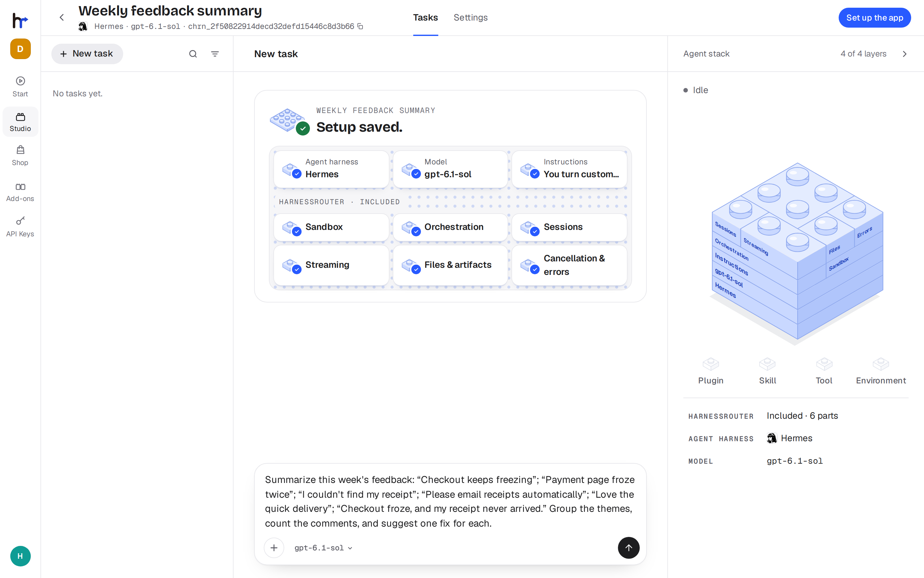Screen dimensions: 924x578
Task: Search tasks with the magnifier icon
Action: point(193,54)
